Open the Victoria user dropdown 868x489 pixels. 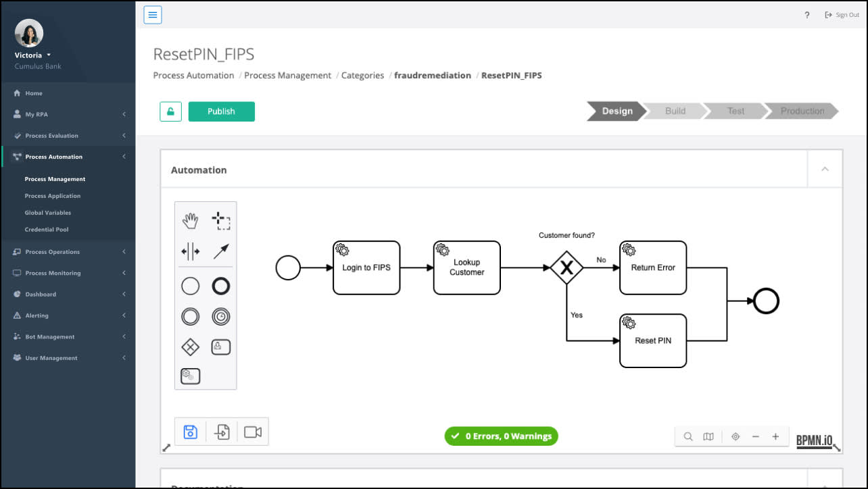click(33, 55)
